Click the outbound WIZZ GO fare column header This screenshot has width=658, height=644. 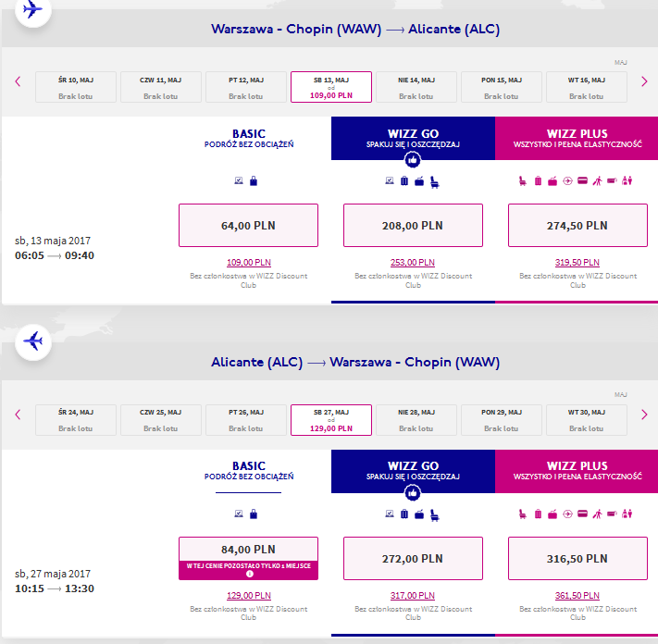pyautogui.click(x=413, y=138)
